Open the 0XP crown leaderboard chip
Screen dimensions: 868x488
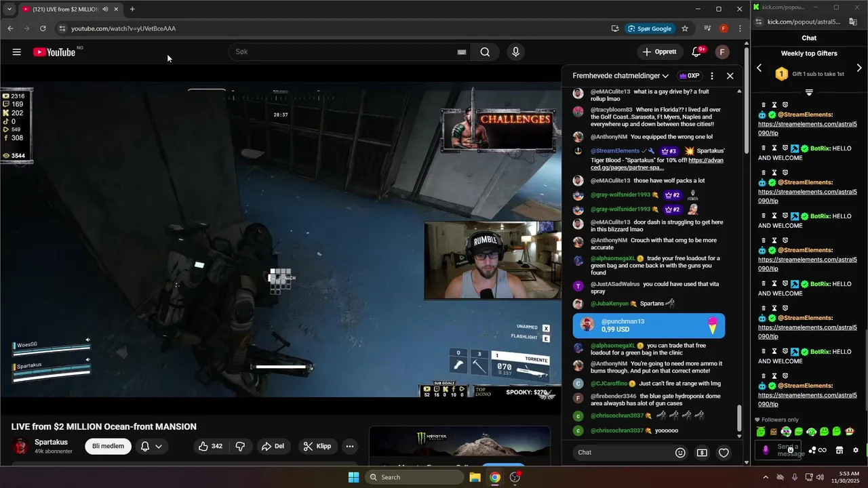tap(689, 76)
